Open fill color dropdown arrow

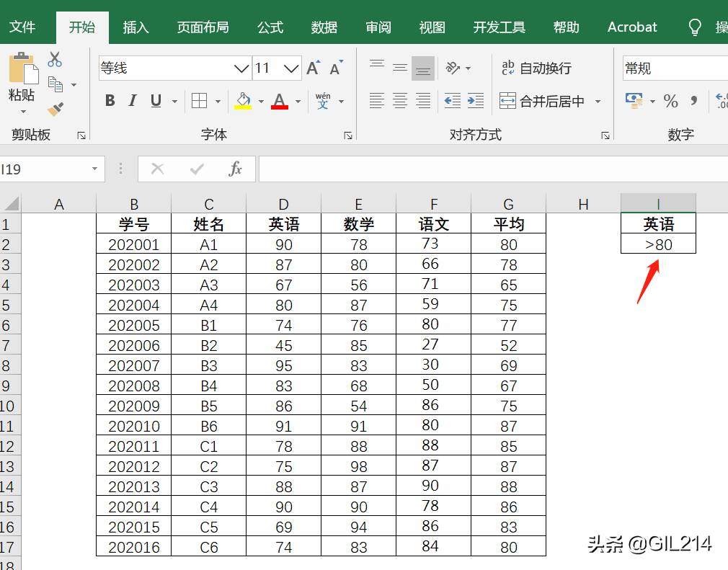tap(261, 101)
